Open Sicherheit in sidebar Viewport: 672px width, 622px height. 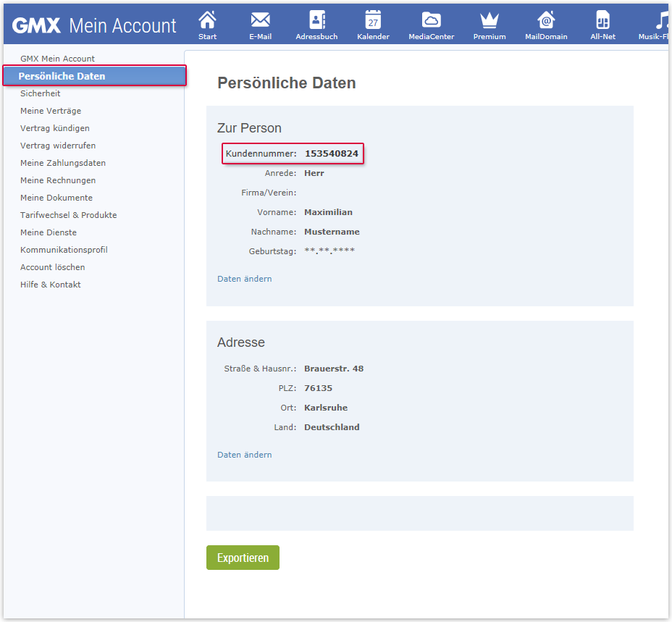point(41,93)
